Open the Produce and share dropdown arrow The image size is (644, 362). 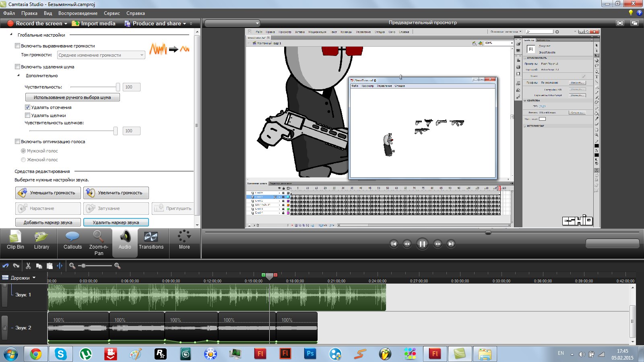click(x=185, y=24)
